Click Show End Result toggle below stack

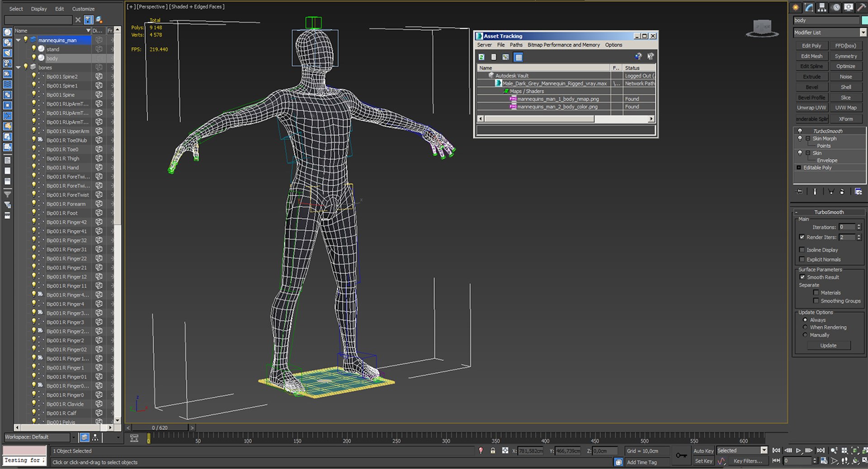click(815, 192)
